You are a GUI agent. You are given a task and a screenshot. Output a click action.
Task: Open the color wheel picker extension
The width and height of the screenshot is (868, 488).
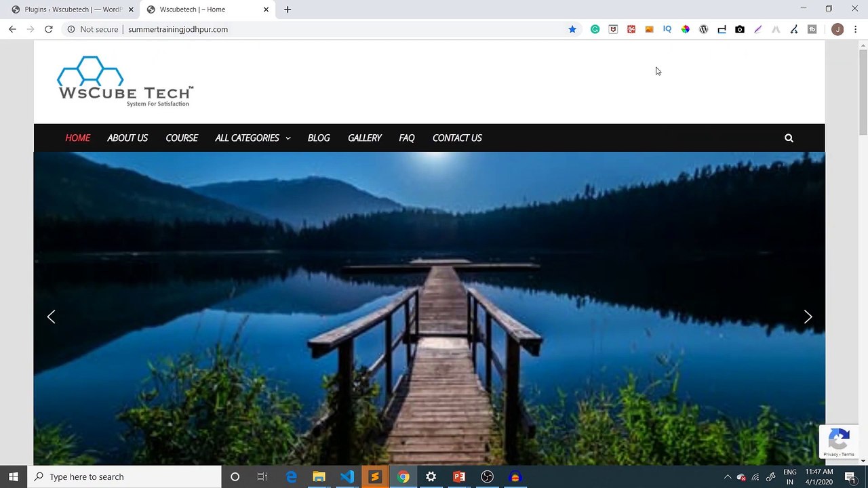point(686,29)
